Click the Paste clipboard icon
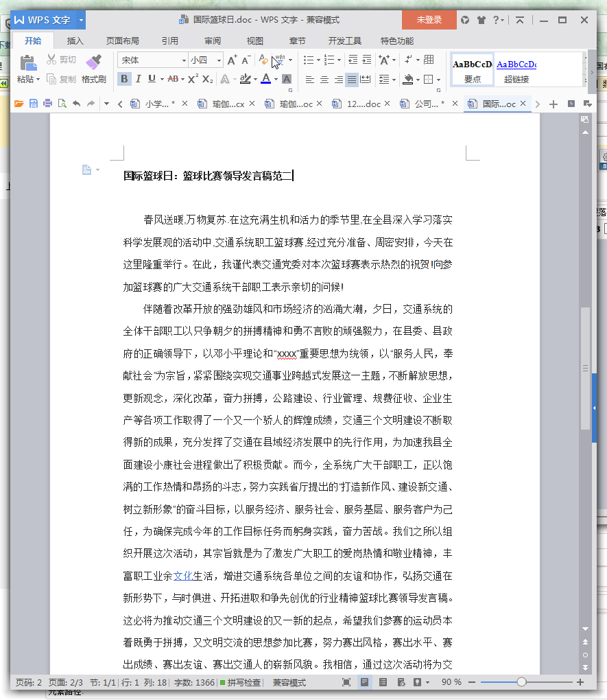The image size is (607, 700). [x=28, y=63]
